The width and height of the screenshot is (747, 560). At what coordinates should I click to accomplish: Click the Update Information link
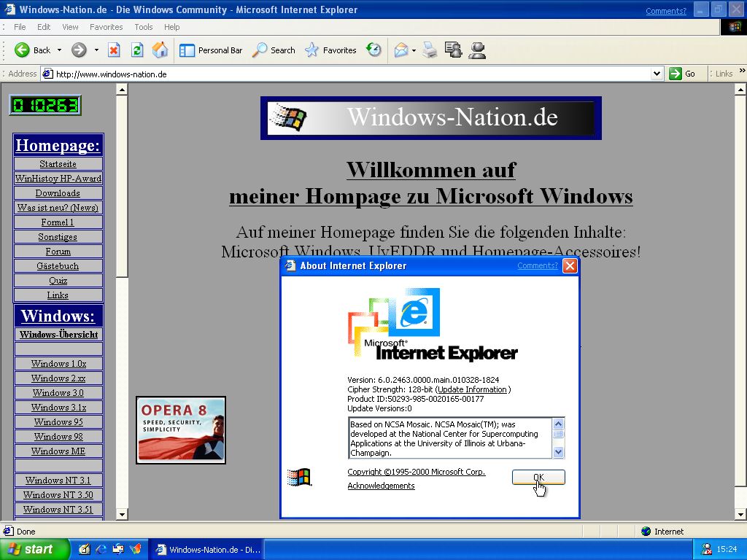click(472, 389)
